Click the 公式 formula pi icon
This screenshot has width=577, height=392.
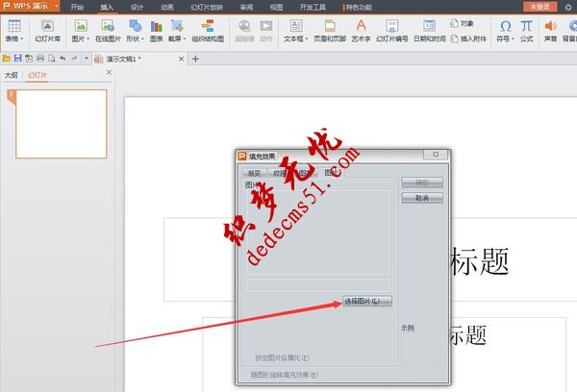click(527, 26)
